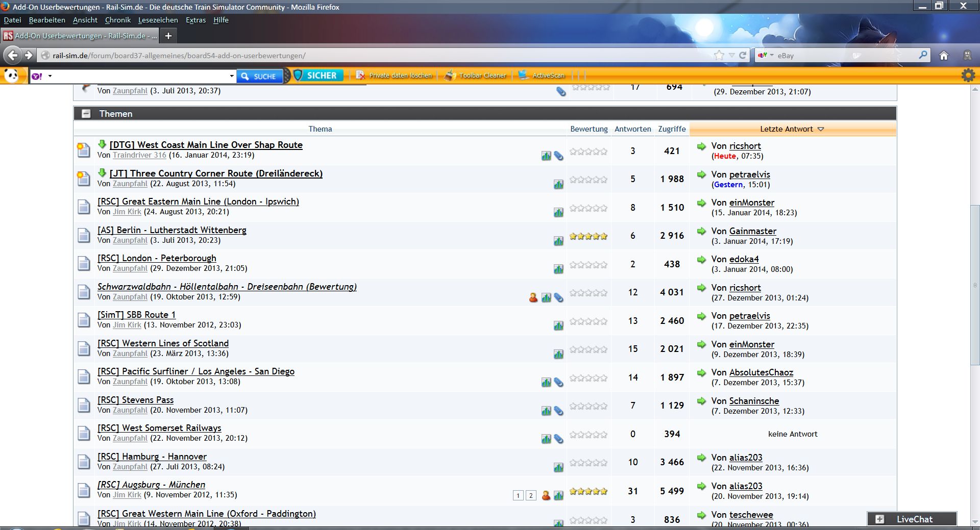Click the search magnifier in eBay box
Image resolution: width=980 pixels, height=530 pixels.
coord(923,55)
